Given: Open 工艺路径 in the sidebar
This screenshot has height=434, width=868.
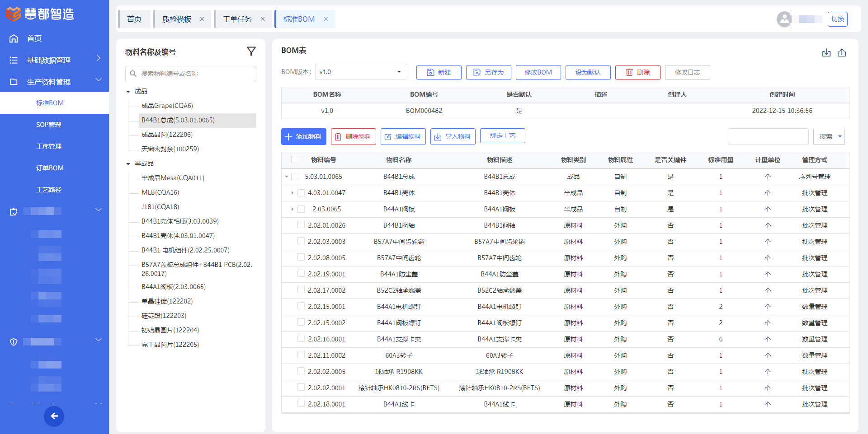Looking at the screenshot, I should click(49, 190).
